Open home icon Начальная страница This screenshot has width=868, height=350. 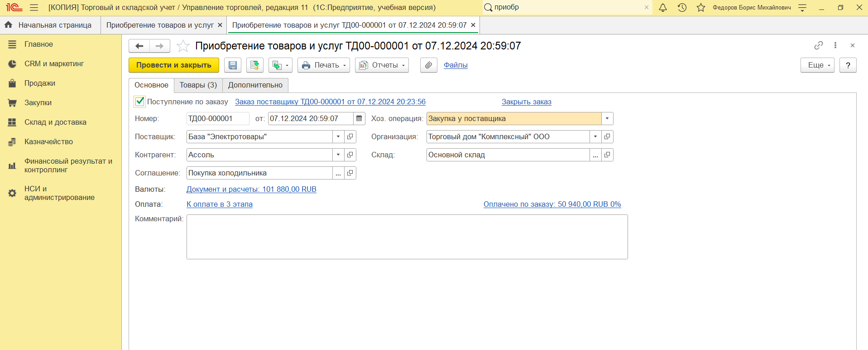pos(8,25)
